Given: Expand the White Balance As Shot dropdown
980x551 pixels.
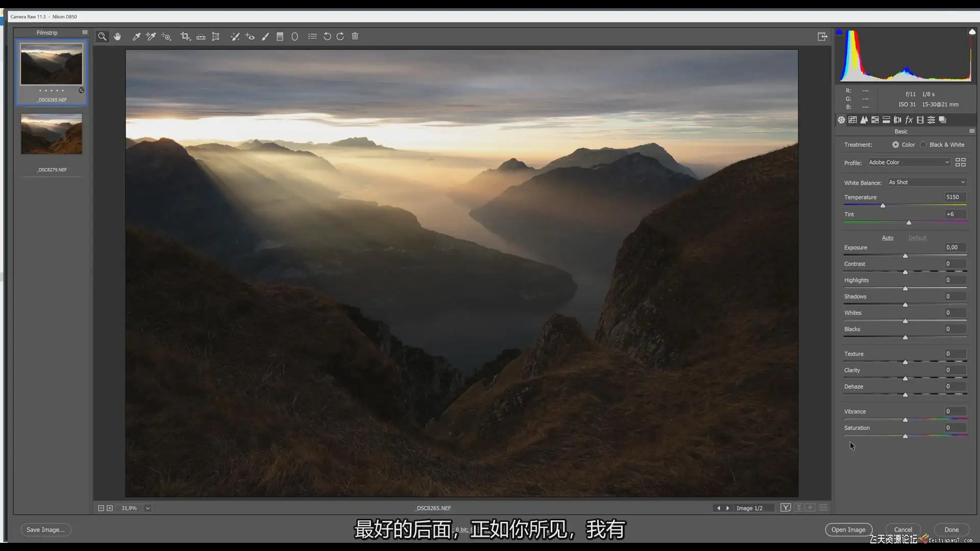Looking at the screenshot, I should click(926, 182).
